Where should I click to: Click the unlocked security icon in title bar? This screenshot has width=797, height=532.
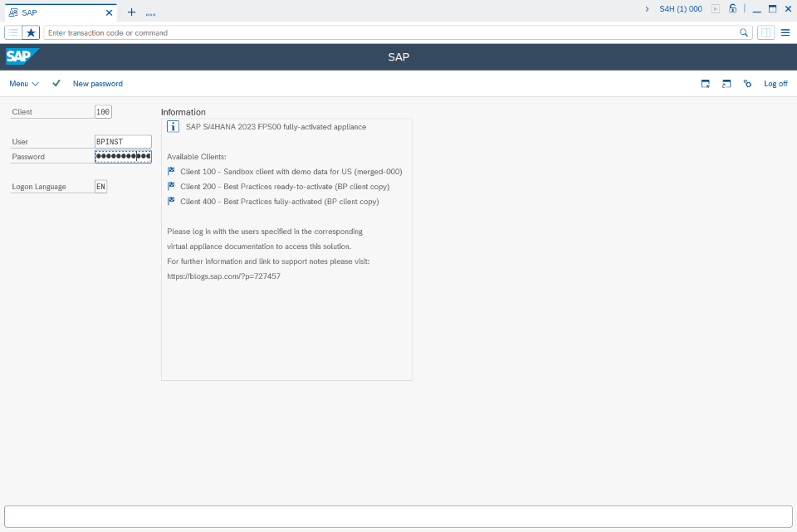[x=732, y=8]
